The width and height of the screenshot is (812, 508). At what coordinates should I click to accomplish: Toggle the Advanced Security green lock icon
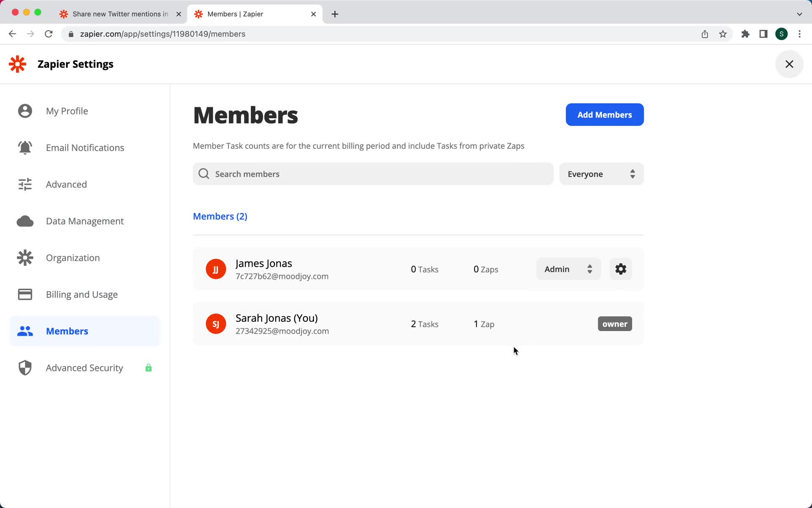click(148, 367)
